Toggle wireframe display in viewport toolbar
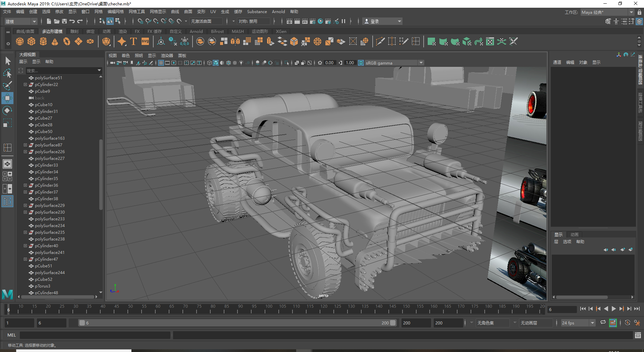 pyautogui.click(x=209, y=63)
